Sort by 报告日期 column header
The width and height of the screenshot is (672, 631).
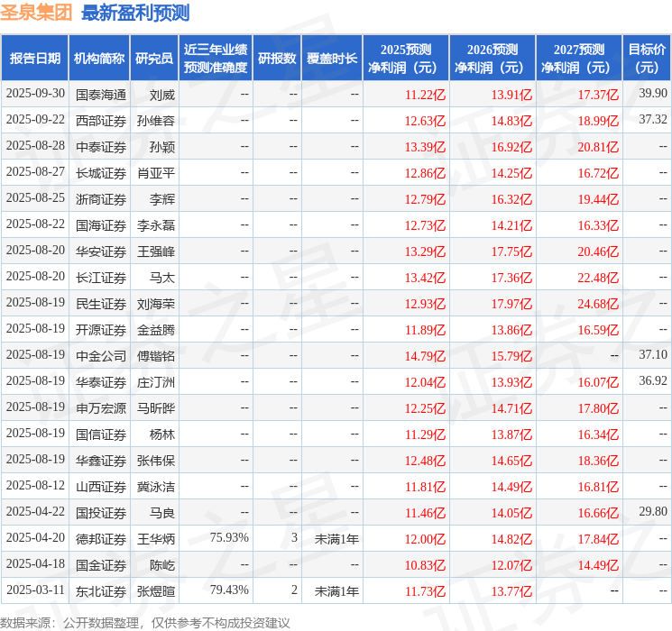[x=35, y=59]
